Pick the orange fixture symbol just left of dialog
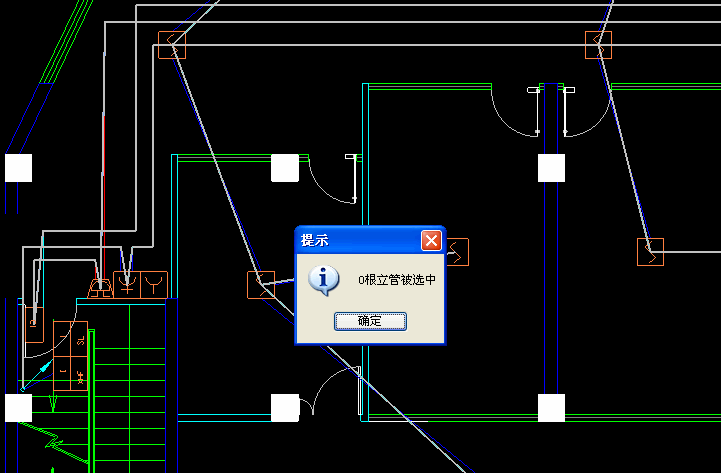The height and width of the screenshot is (473, 721). (x=261, y=285)
